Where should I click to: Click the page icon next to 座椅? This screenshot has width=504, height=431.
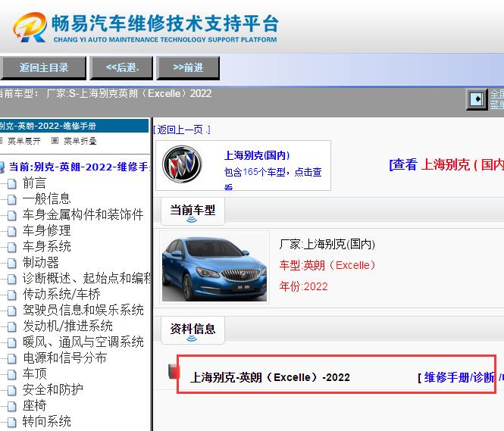[12, 407]
